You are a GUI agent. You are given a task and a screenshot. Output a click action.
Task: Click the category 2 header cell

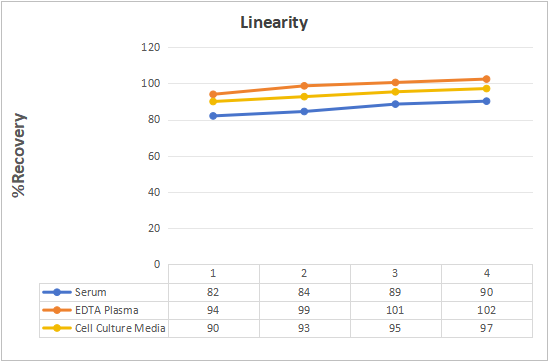pos(305,274)
